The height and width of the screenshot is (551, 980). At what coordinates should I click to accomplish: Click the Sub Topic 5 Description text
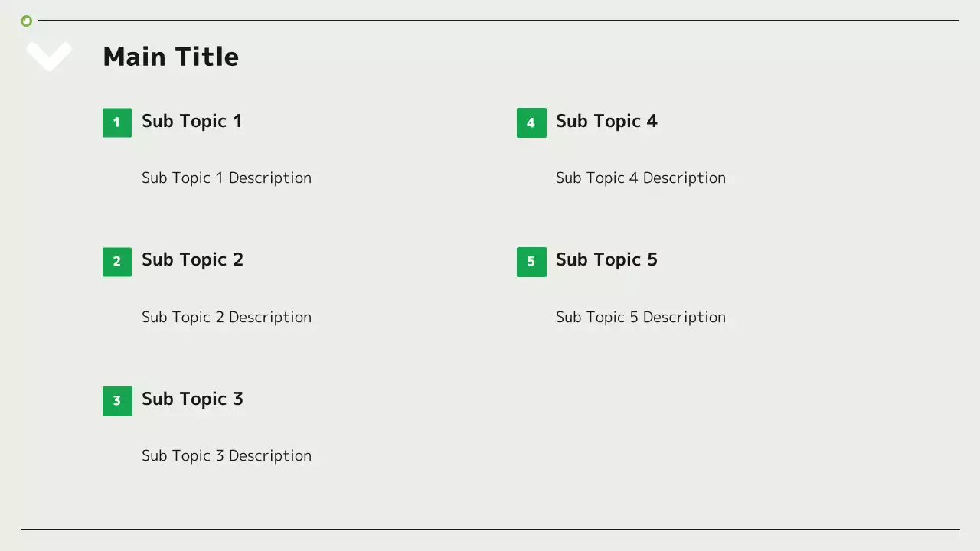(641, 318)
